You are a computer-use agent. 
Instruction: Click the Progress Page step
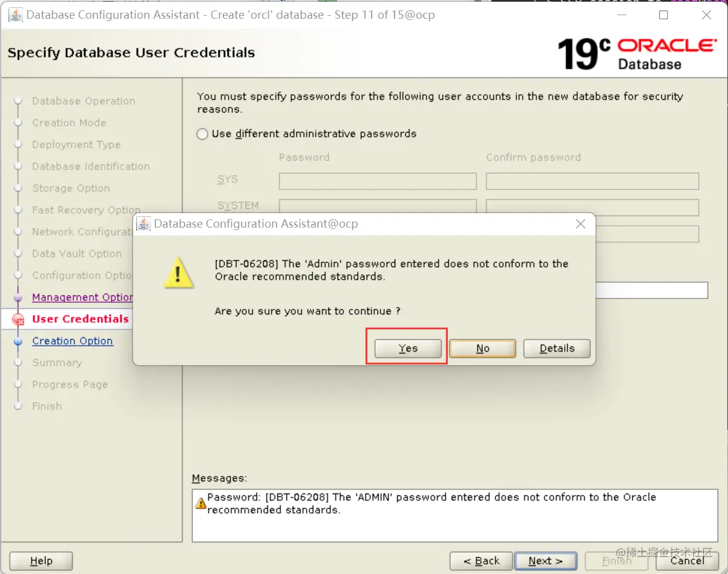pos(70,384)
